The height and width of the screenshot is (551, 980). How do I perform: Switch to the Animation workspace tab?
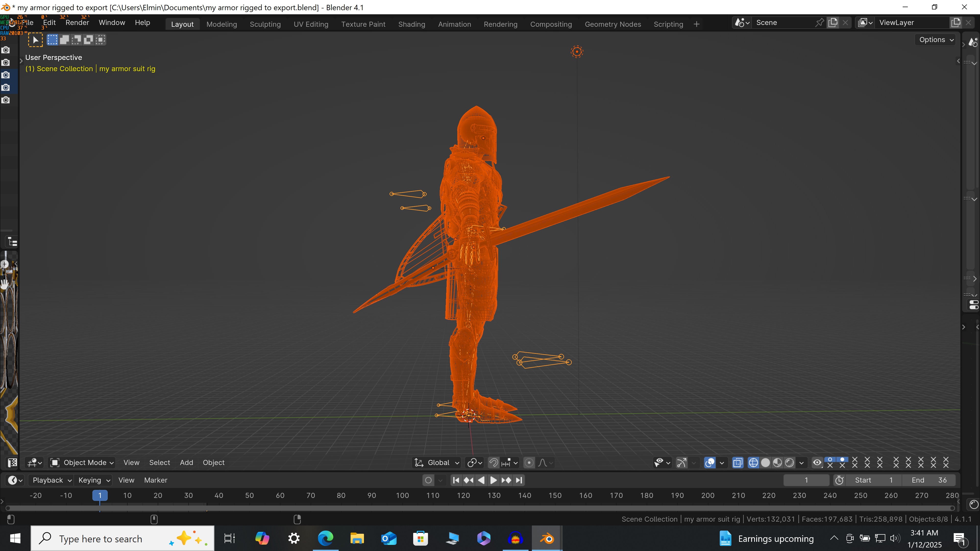click(x=454, y=24)
